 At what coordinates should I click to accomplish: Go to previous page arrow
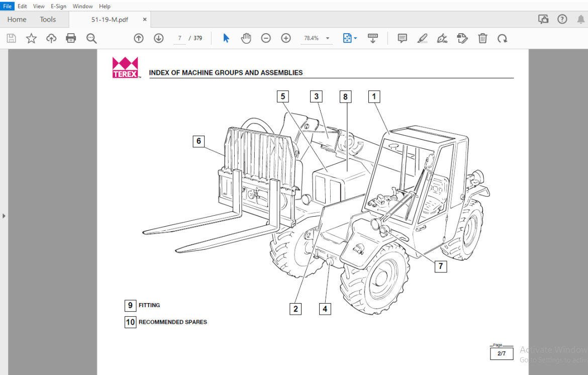tap(139, 38)
